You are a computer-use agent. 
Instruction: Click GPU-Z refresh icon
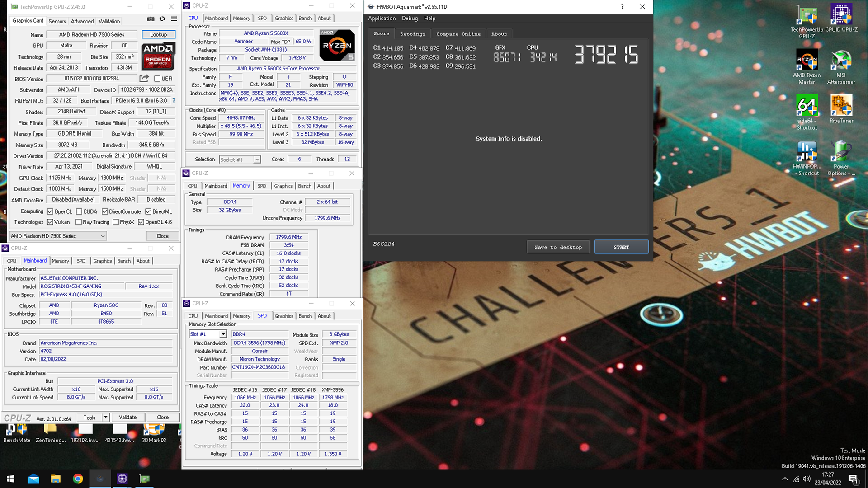coord(162,19)
